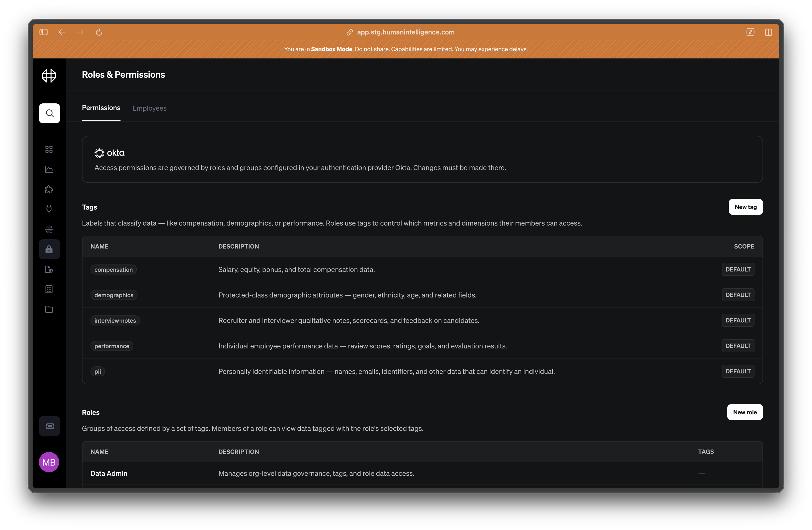Click the Tags section heading
The width and height of the screenshot is (812, 530).
click(89, 207)
